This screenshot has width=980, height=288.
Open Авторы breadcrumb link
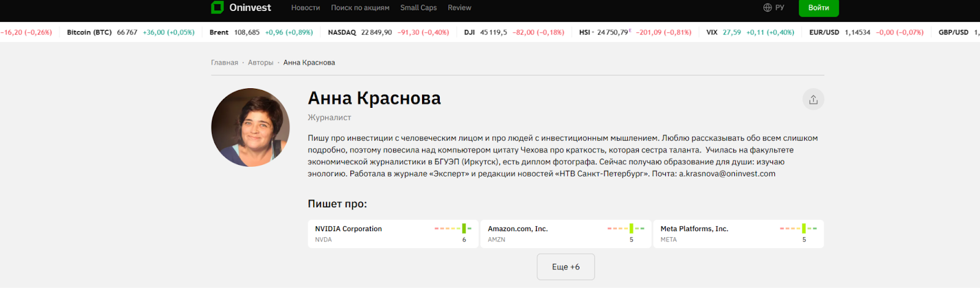pyautogui.click(x=260, y=63)
